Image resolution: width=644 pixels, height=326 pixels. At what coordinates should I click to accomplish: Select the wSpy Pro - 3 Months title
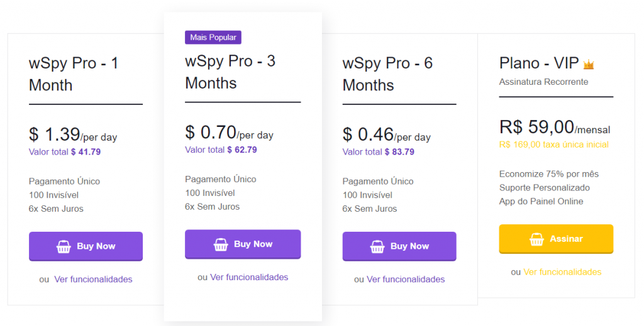[230, 72]
